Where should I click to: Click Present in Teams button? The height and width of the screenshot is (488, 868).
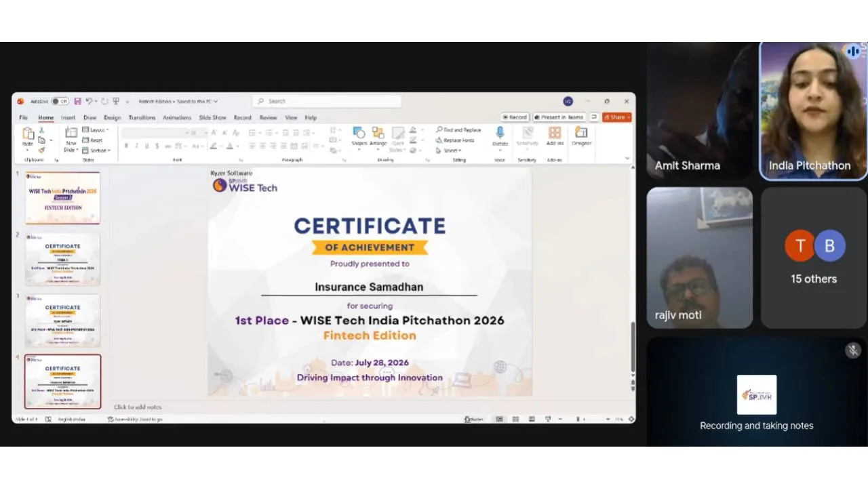pos(559,117)
